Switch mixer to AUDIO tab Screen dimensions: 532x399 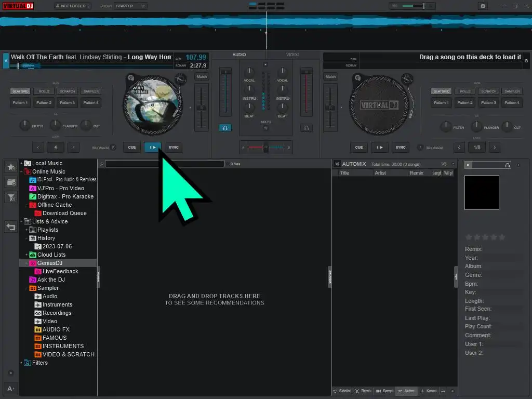(x=239, y=55)
